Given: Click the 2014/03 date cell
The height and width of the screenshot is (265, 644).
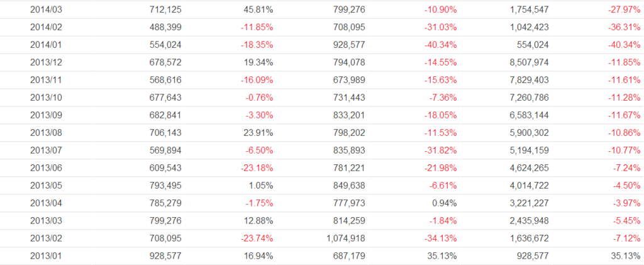Looking at the screenshot, I should coord(45,10).
